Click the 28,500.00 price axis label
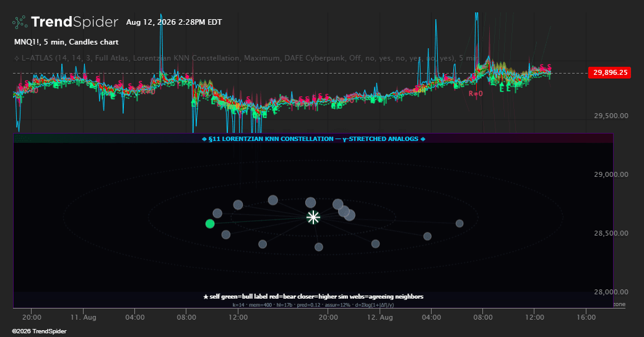The image size is (644, 337). [x=611, y=233]
